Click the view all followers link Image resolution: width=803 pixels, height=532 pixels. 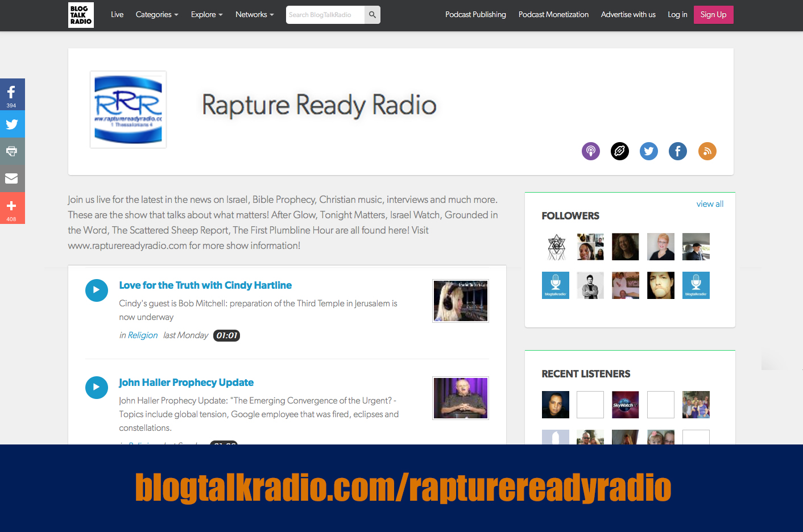tap(710, 204)
